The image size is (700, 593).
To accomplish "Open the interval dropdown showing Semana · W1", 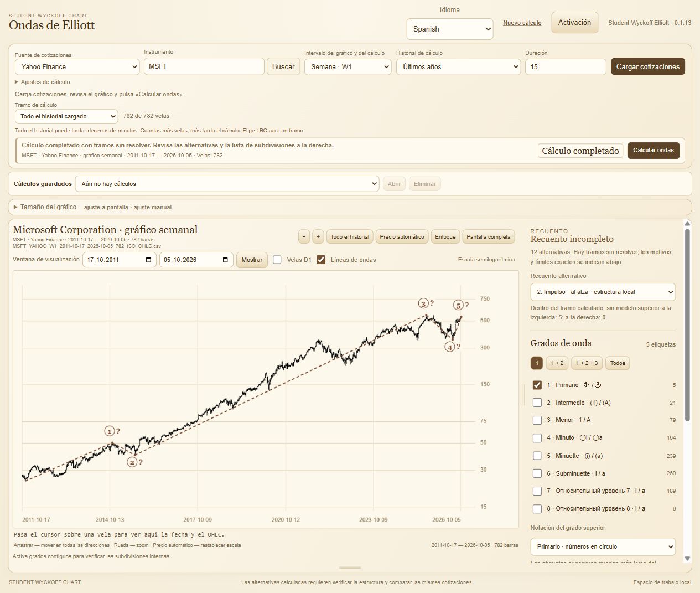I will click(x=348, y=67).
